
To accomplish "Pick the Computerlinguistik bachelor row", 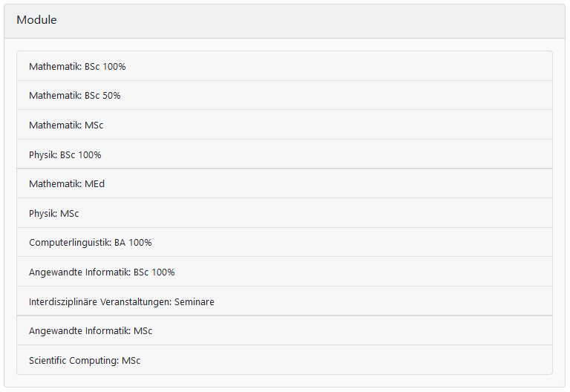I will coord(91,243).
